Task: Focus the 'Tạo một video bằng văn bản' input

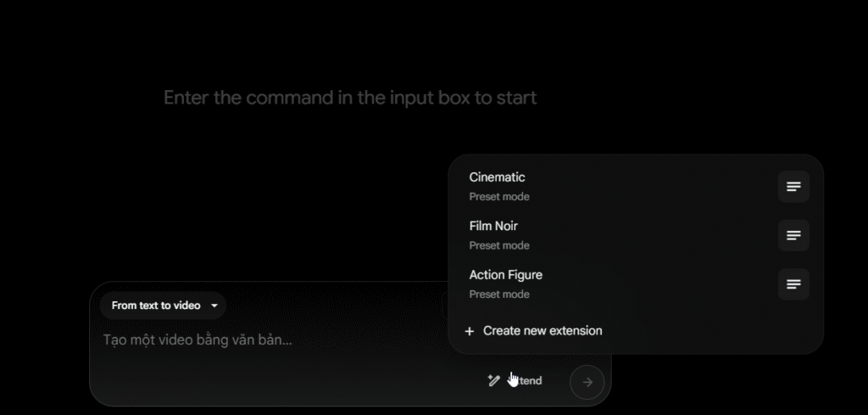Action: [x=198, y=340]
